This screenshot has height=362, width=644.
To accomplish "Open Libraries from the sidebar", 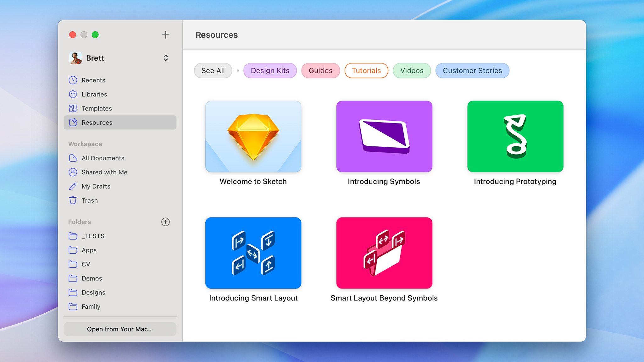I will [x=94, y=94].
